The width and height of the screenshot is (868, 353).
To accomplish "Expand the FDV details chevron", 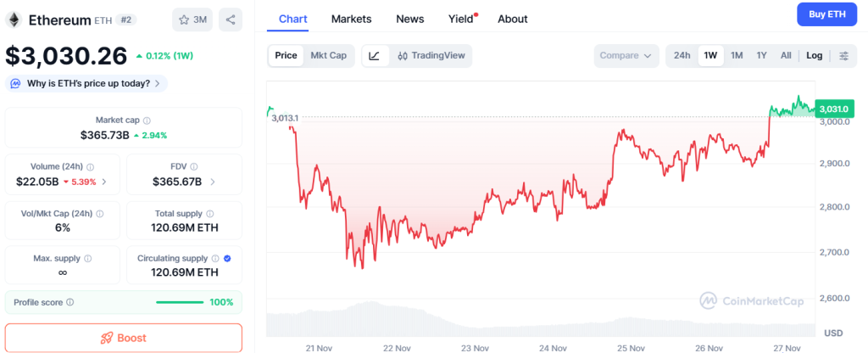I will 212,182.
